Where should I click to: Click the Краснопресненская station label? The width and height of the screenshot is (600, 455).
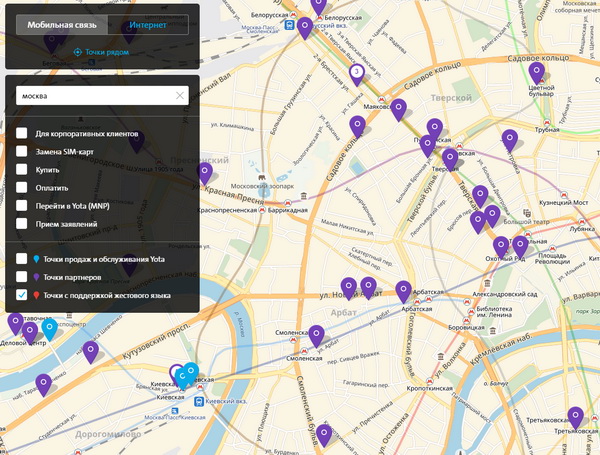tap(227, 210)
